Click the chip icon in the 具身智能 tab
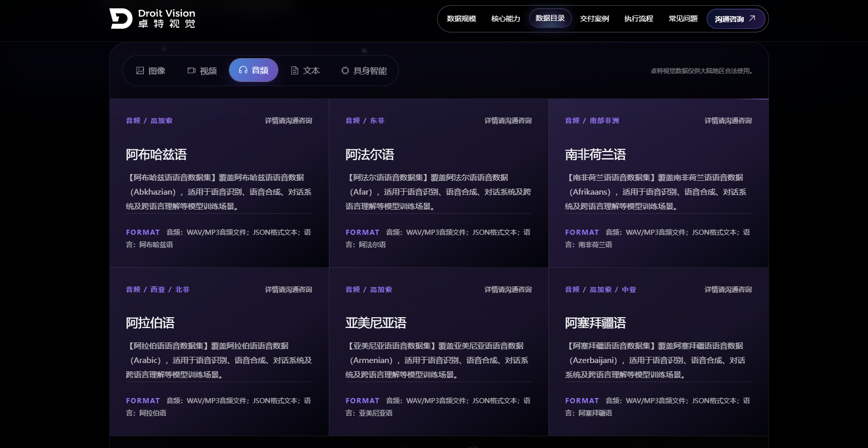 click(345, 71)
